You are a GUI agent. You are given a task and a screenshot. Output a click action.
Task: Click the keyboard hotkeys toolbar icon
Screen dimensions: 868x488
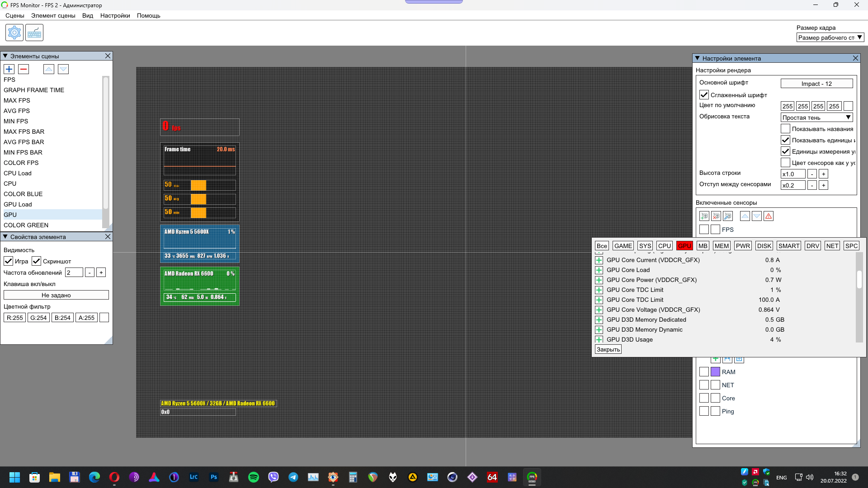click(x=34, y=33)
